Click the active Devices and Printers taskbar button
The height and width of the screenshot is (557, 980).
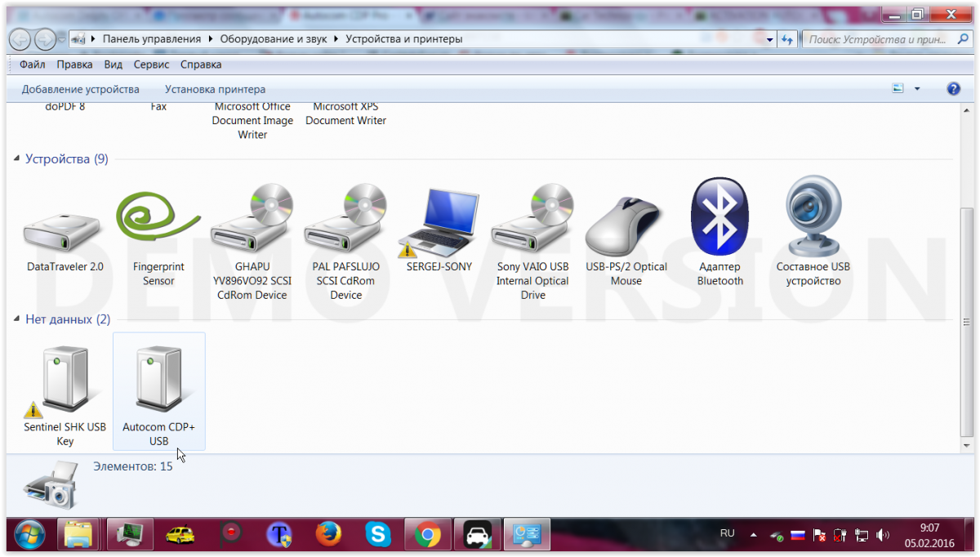(526, 536)
